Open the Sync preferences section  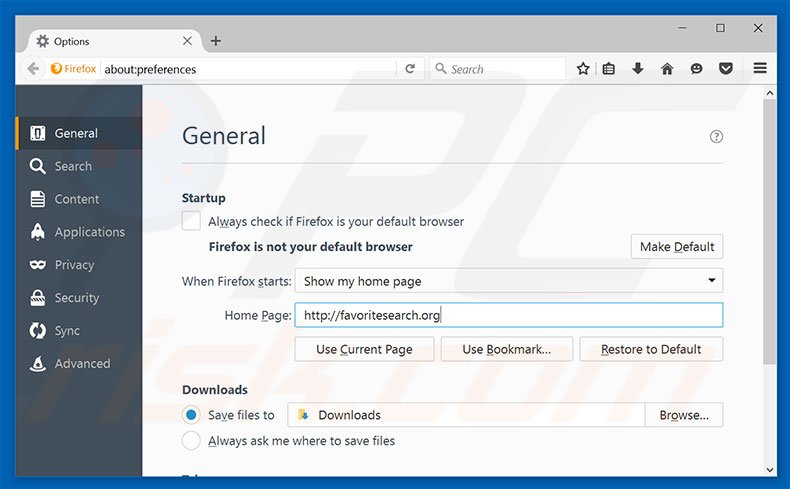pos(79,330)
